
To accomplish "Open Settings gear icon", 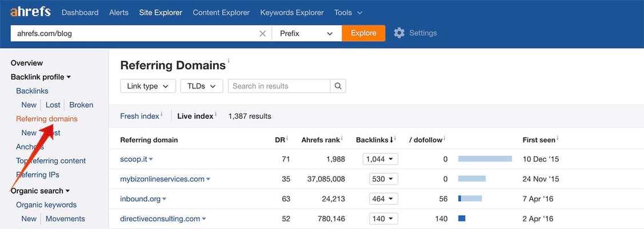I will [399, 33].
